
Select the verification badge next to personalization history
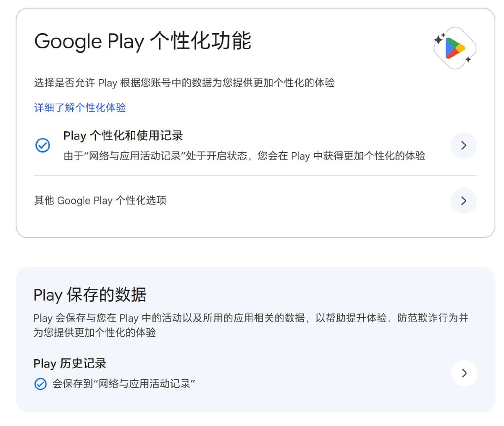pyautogui.click(x=42, y=145)
